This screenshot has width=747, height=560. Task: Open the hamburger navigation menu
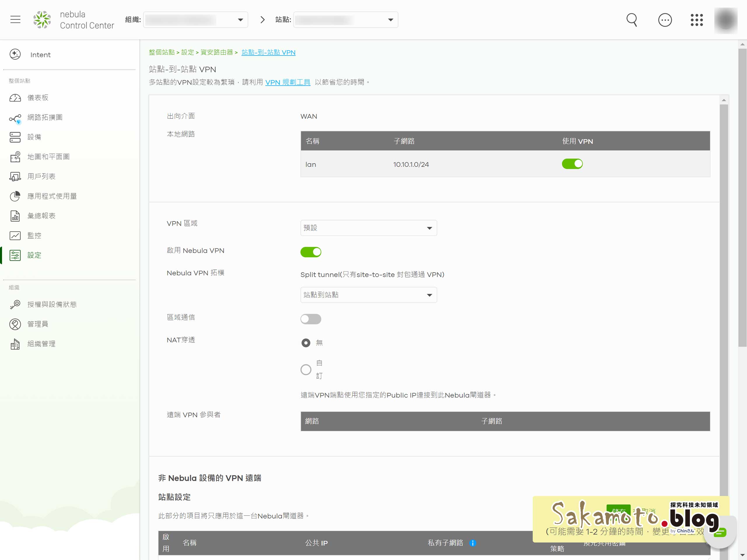point(15,20)
